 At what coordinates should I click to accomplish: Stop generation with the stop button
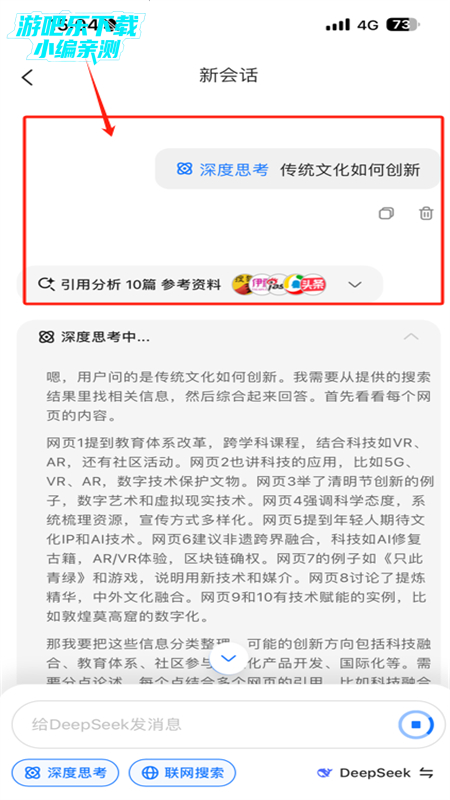click(x=416, y=724)
